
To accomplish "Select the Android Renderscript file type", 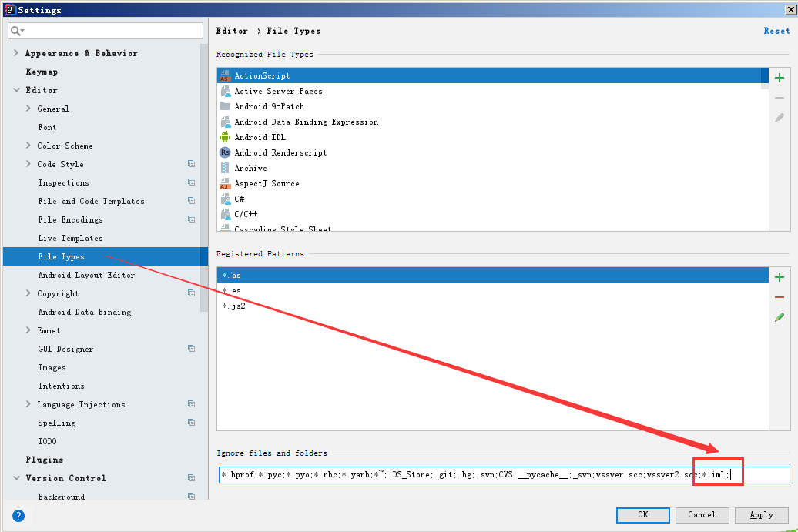I will pos(280,152).
